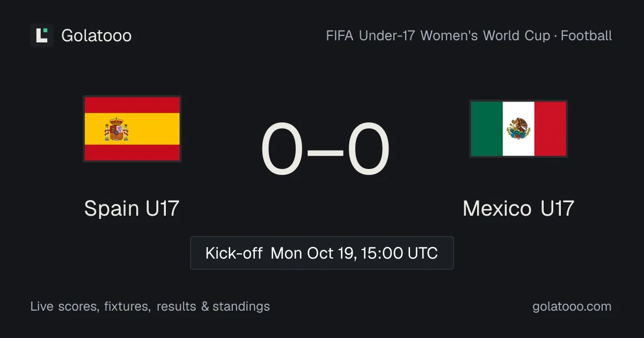Pick the red stripe of Mexico's flag
Screen dimensions: 644x338
click(550, 129)
